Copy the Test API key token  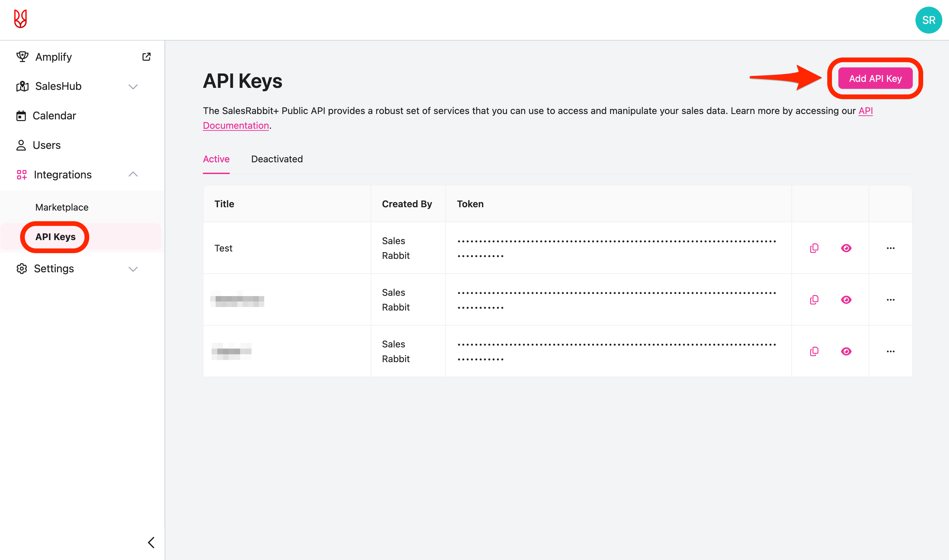tap(814, 248)
